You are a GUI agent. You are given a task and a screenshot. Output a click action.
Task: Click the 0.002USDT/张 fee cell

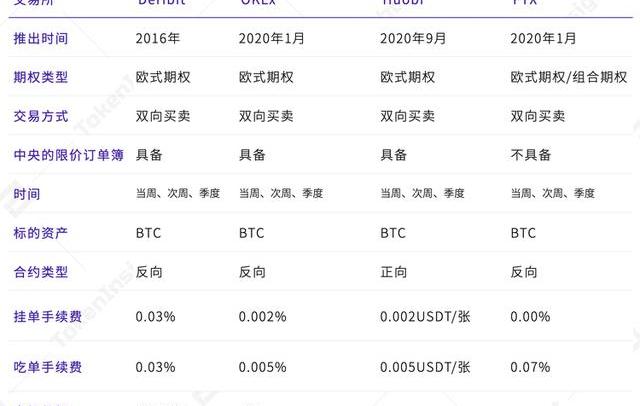pos(425,316)
